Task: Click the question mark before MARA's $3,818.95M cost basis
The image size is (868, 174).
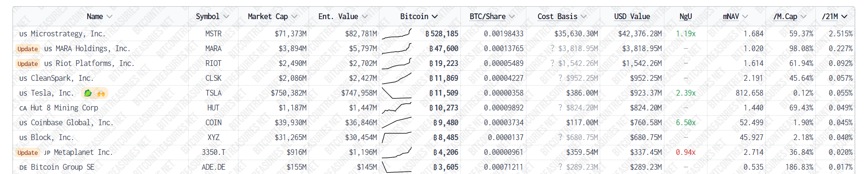Action: coord(552,48)
